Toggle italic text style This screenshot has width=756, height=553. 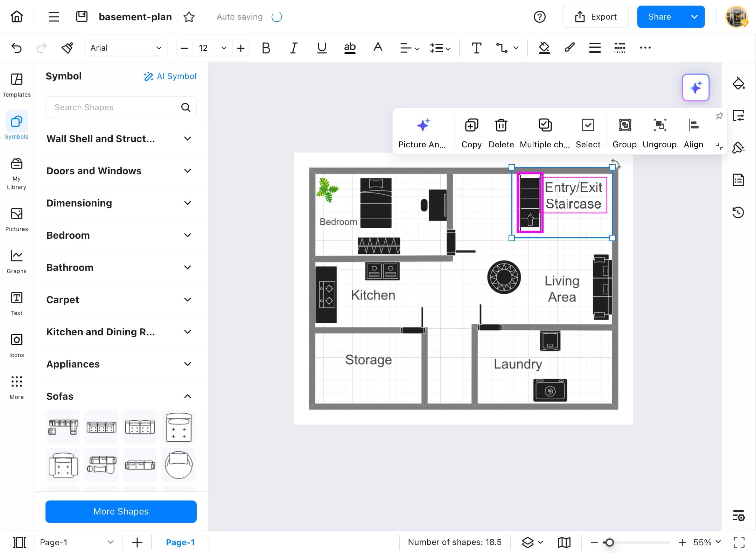tap(294, 48)
